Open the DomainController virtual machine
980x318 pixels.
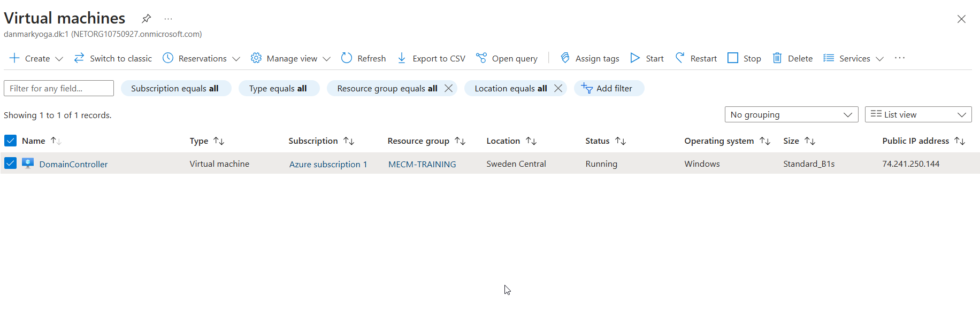(73, 164)
